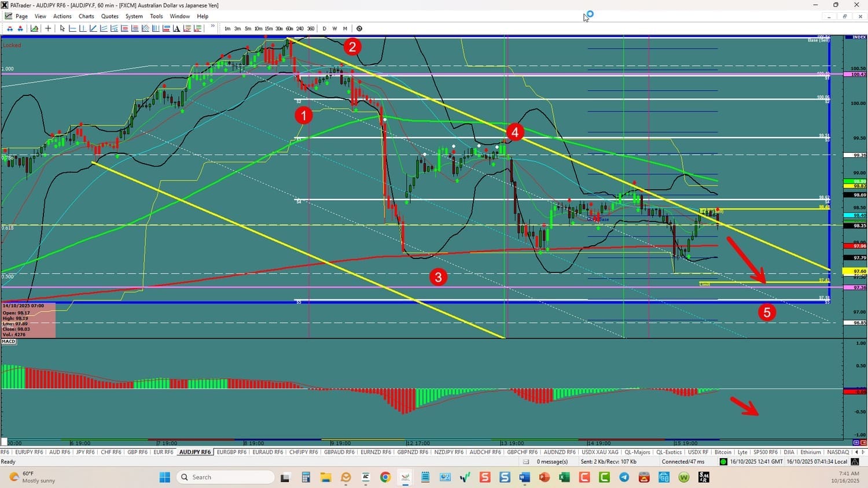Select the 5m timeframe button

248,28
